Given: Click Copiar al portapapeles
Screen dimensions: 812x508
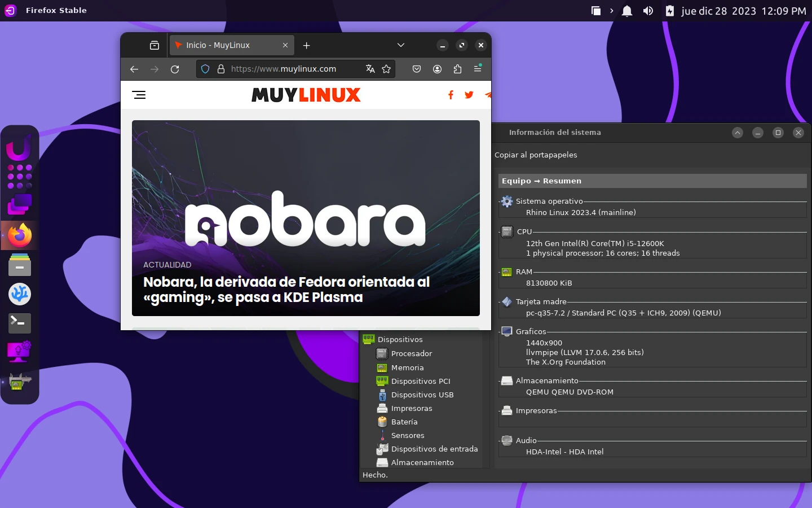Looking at the screenshot, I should (536, 155).
